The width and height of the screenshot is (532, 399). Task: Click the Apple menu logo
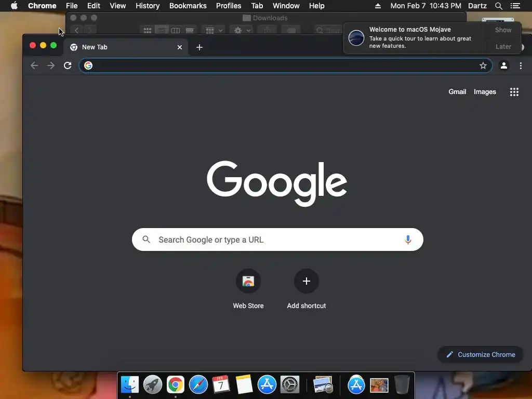coord(14,6)
